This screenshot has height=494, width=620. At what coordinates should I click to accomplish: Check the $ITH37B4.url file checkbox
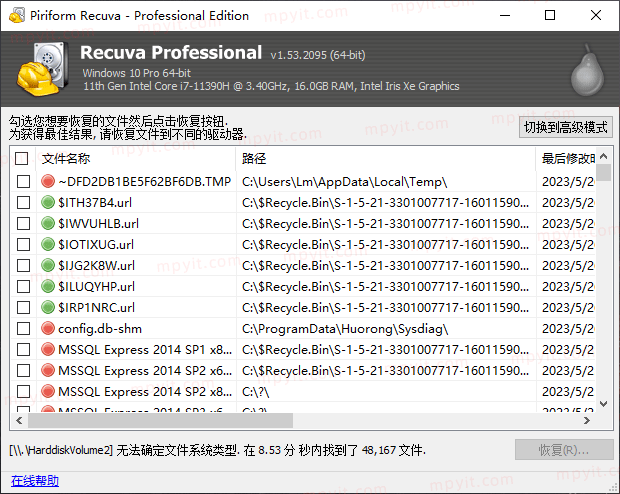coord(23,203)
